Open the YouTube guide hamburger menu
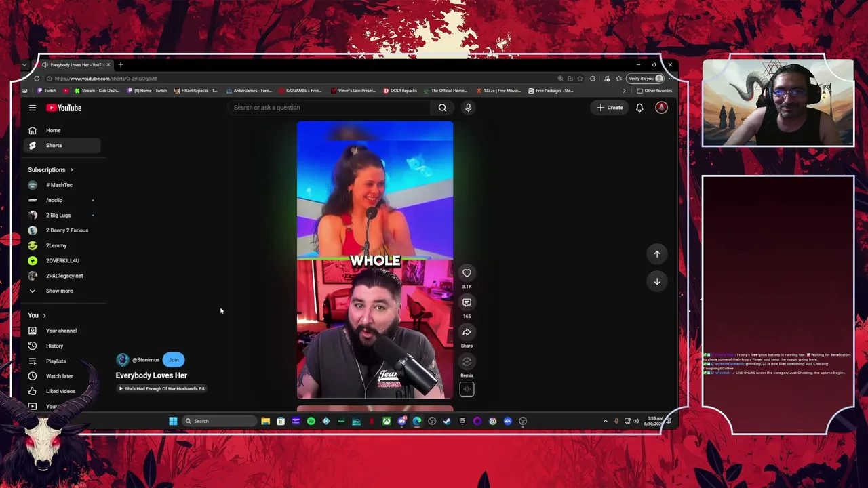The width and height of the screenshot is (868, 488). click(x=32, y=108)
